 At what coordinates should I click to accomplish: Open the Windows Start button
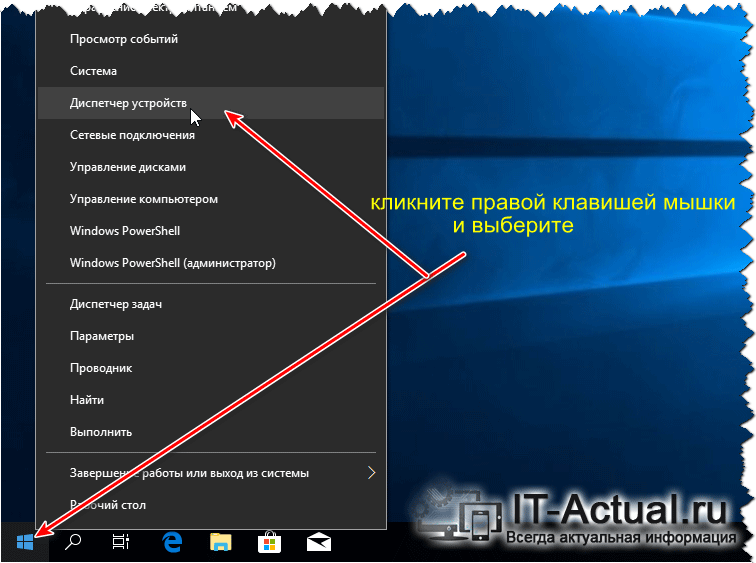click(25, 542)
